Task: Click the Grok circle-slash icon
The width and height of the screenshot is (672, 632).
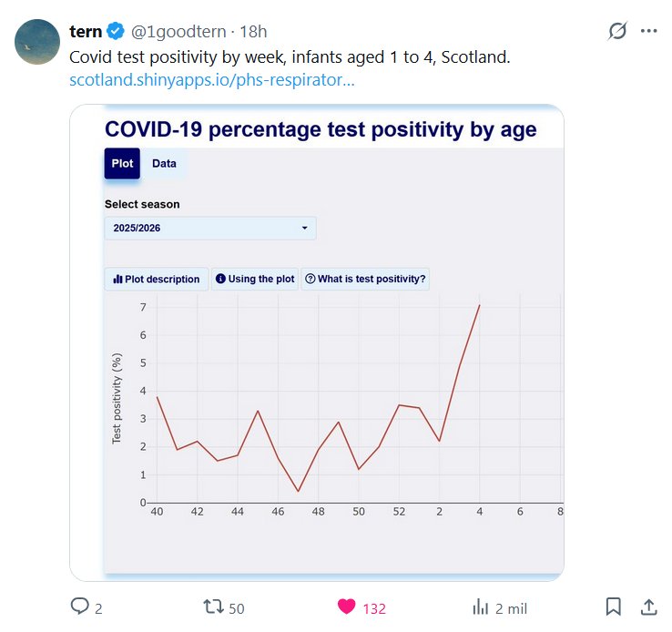Action: (617, 31)
